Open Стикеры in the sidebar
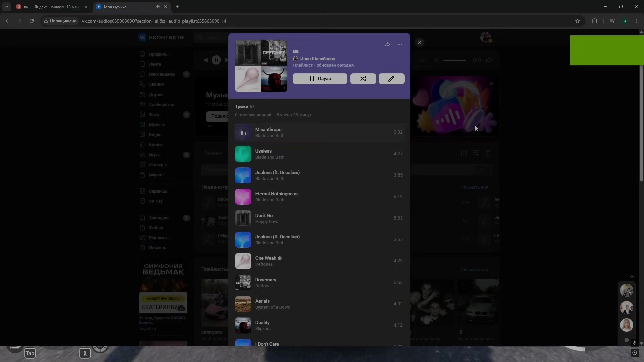Screen dimensions: 644x362 click(158, 165)
